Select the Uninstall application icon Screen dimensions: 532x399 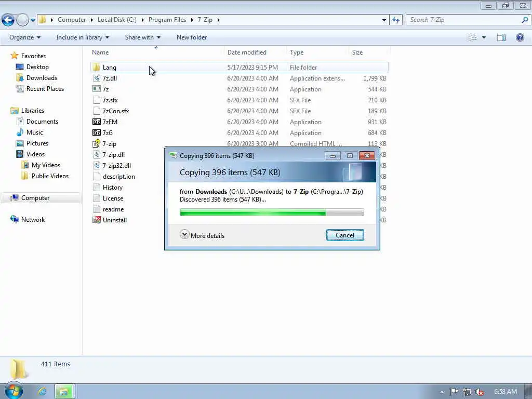tap(96, 220)
